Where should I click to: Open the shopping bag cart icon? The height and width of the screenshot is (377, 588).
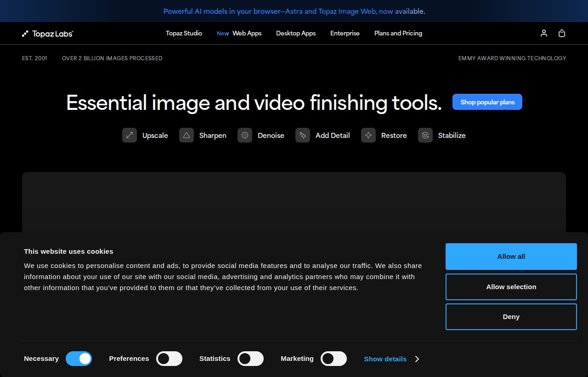coord(562,33)
